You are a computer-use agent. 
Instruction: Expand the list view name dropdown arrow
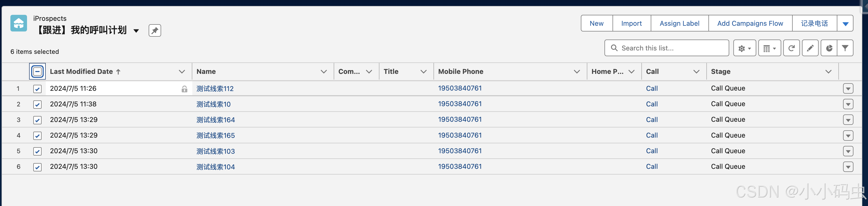pyautogui.click(x=136, y=31)
